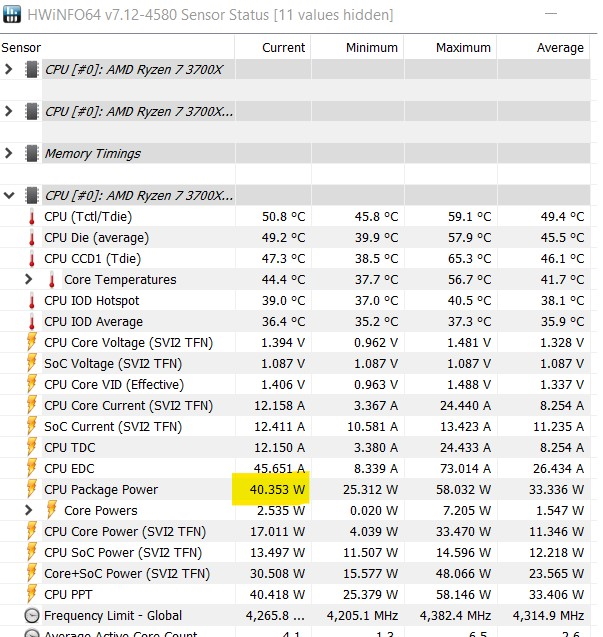Select the CPU Die (average) sensor label
Screen dimensions: 603x637
point(97,238)
